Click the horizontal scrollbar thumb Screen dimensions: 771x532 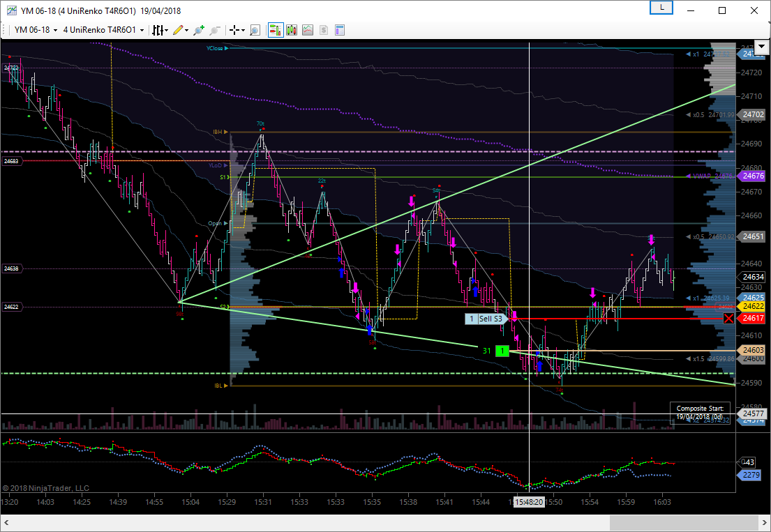[x=684, y=522]
